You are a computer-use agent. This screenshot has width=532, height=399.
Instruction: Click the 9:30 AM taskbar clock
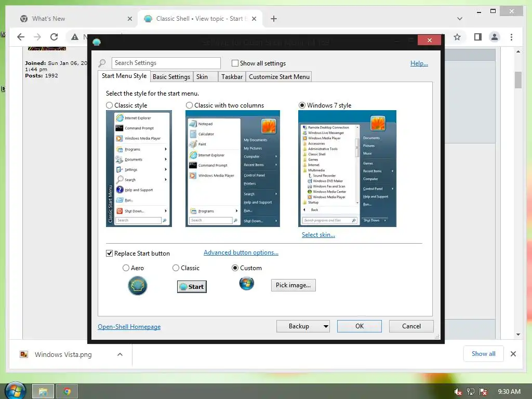tap(509, 392)
